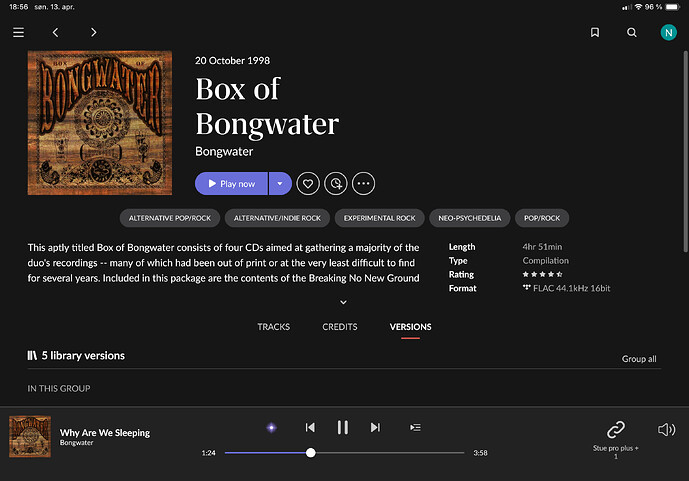Click the 20 October 1998 release date
The height and width of the screenshot is (481, 689).
tap(232, 61)
